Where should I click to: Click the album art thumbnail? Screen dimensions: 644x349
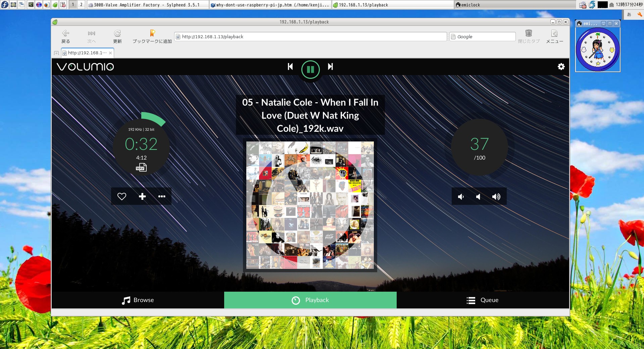(310, 205)
